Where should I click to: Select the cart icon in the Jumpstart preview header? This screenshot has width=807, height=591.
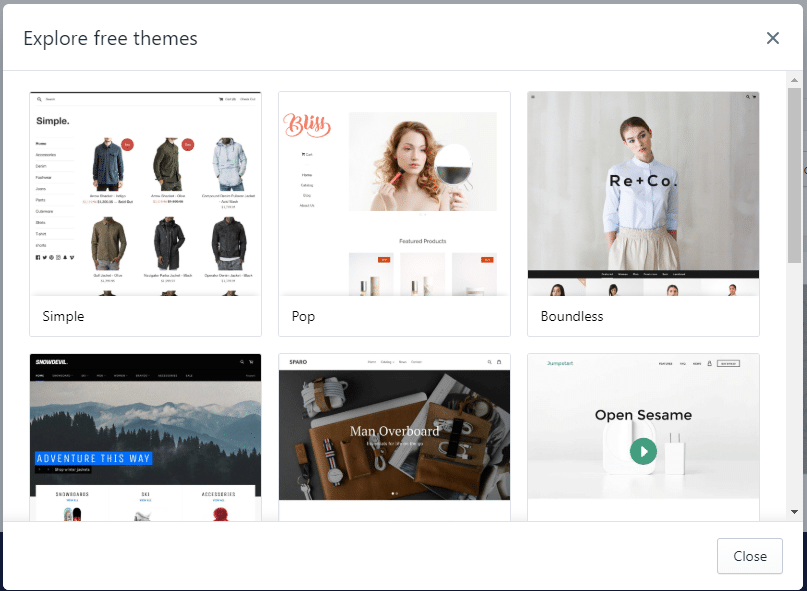709,363
